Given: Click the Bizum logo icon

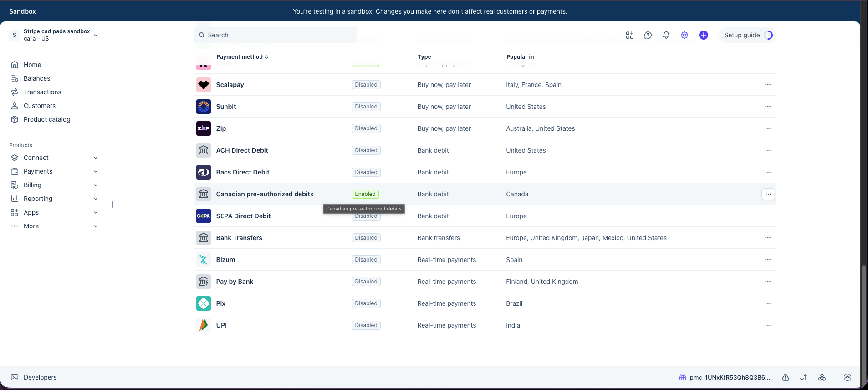Looking at the screenshot, I should [x=204, y=260].
